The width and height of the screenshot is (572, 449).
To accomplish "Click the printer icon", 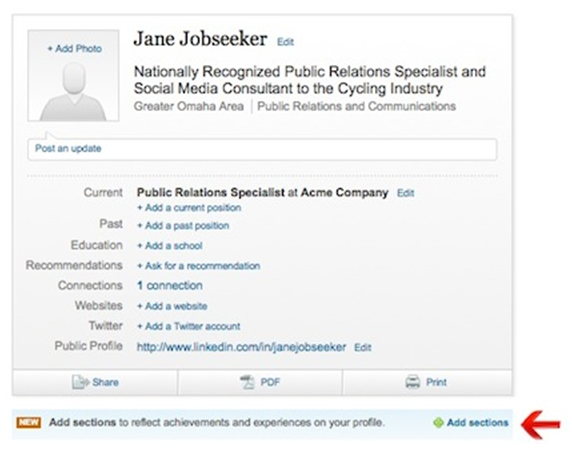I will (413, 382).
